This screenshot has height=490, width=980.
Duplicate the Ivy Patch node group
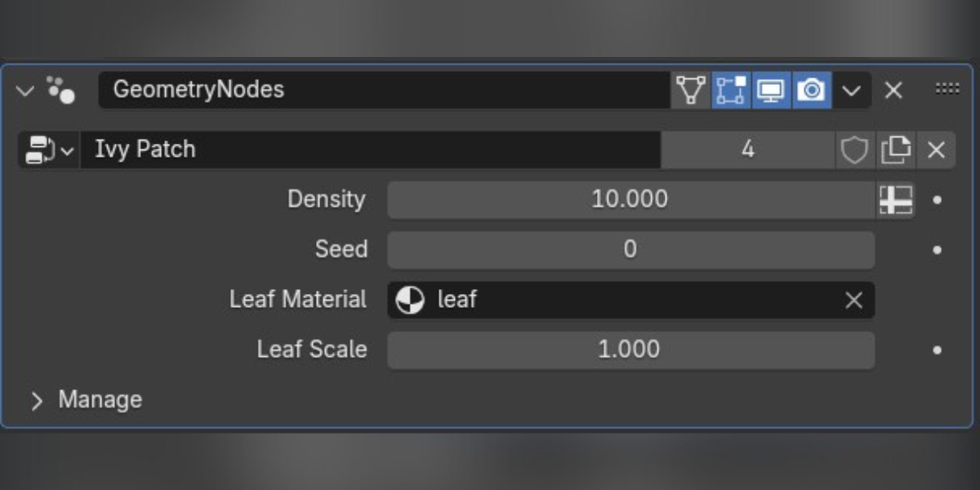(895, 149)
